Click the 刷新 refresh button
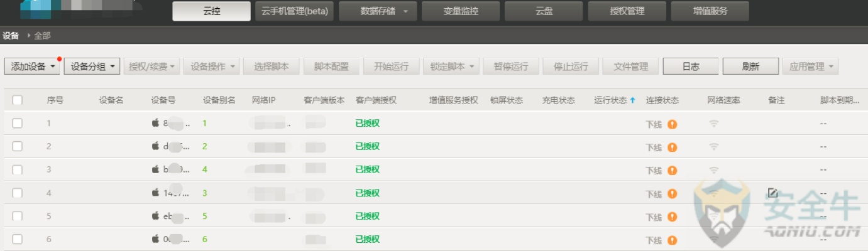 pyautogui.click(x=750, y=67)
